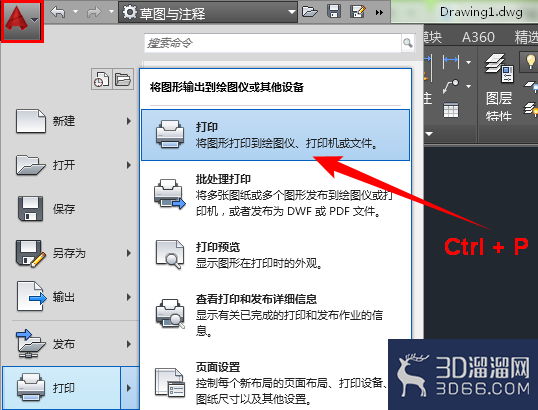Expand the leader tool dropdown arrow
This screenshot has width=538, height=410.
coord(468,86)
